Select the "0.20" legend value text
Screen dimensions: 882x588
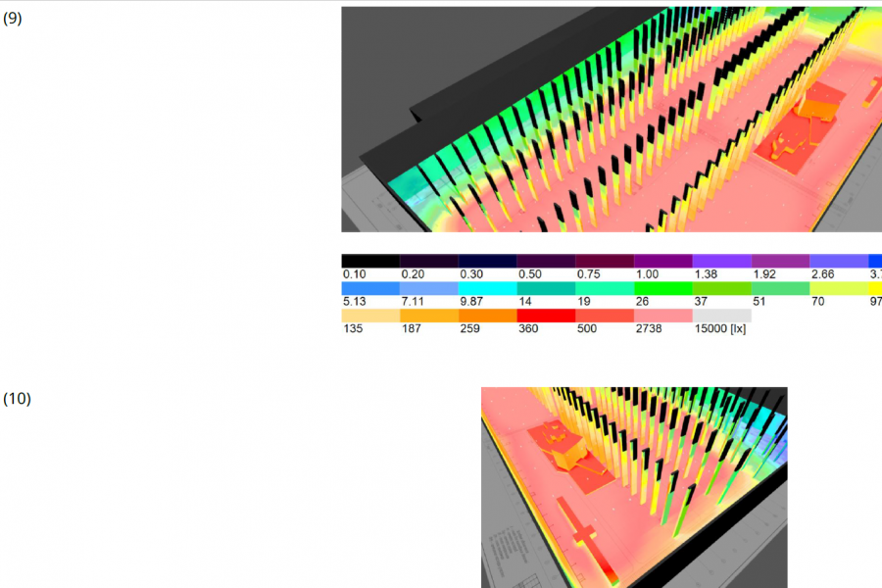click(x=413, y=274)
